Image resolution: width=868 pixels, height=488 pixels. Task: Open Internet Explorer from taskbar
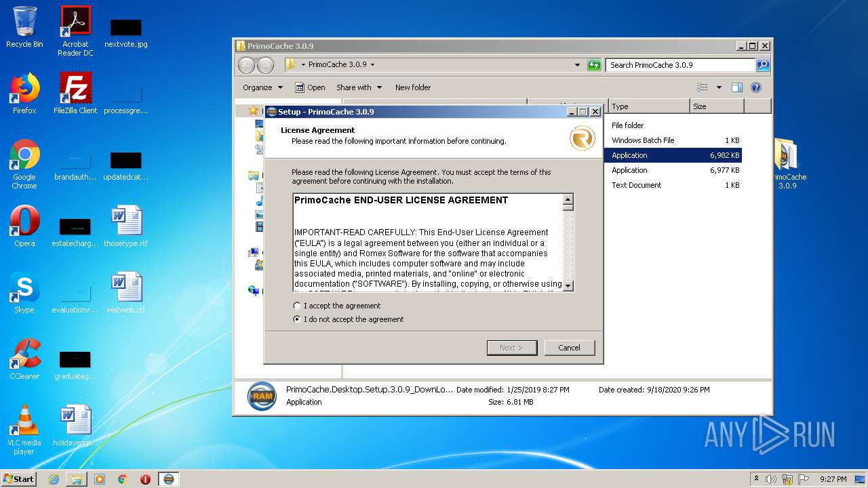point(54,479)
